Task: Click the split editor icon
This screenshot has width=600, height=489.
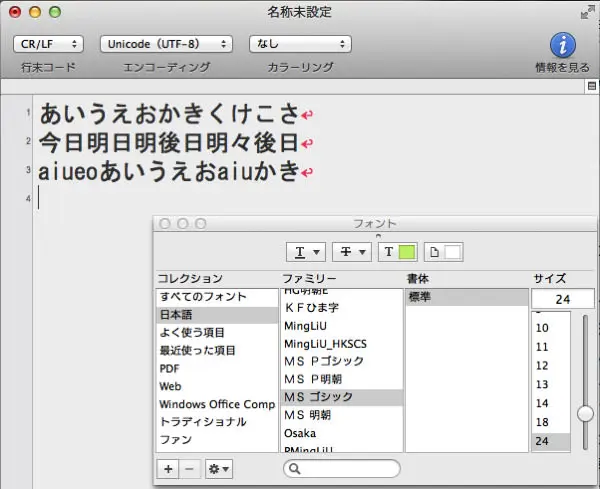Action: [592, 86]
